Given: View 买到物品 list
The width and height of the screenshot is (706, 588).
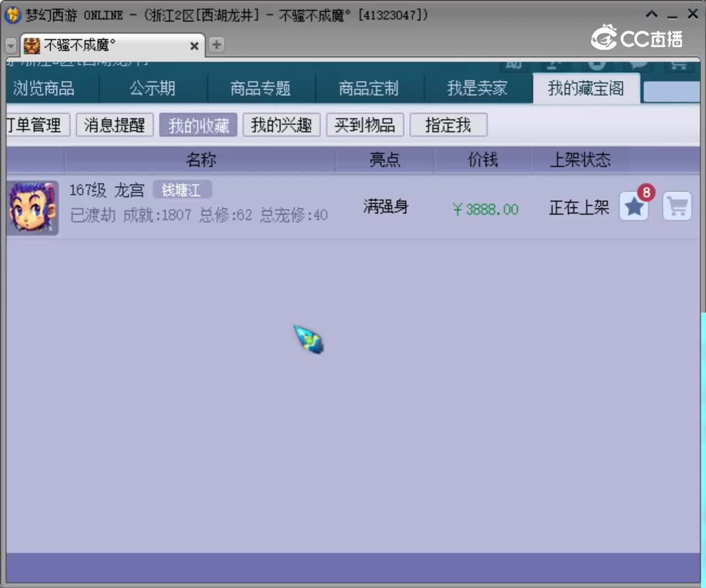Looking at the screenshot, I should click(365, 125).
